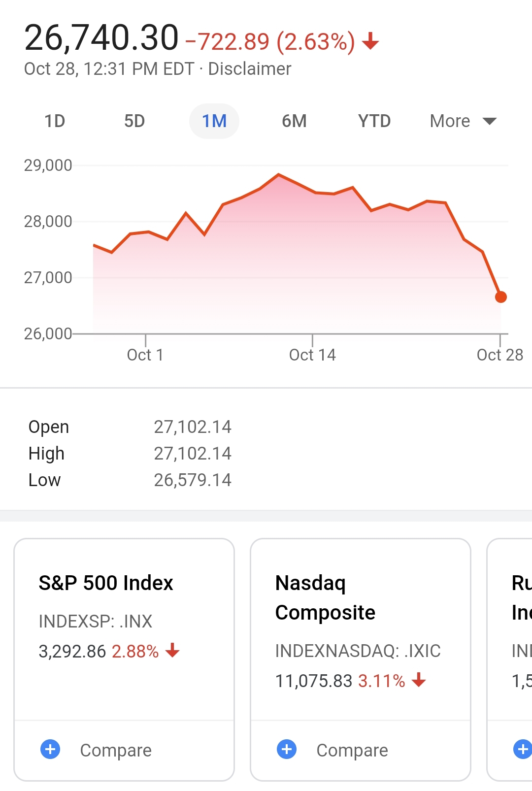532x791 pixels.
Task: Click the chart peak near Oct 14
Action: (279, 175)
